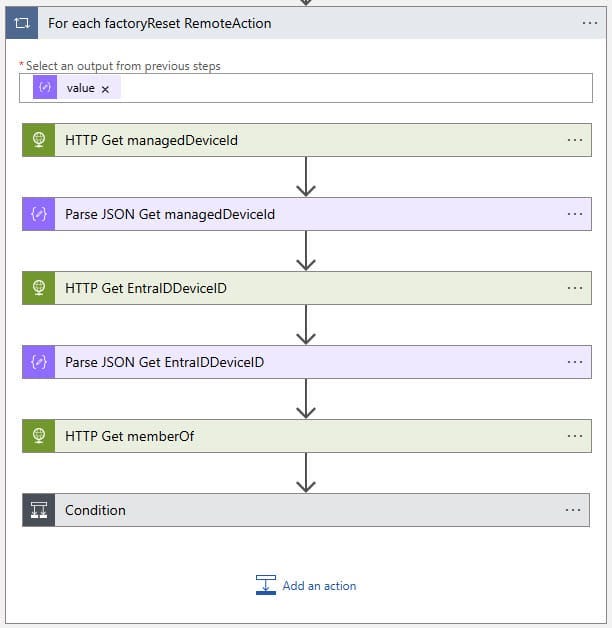Click the HTTP Get memberOf globe icon

tap(38, 436)
